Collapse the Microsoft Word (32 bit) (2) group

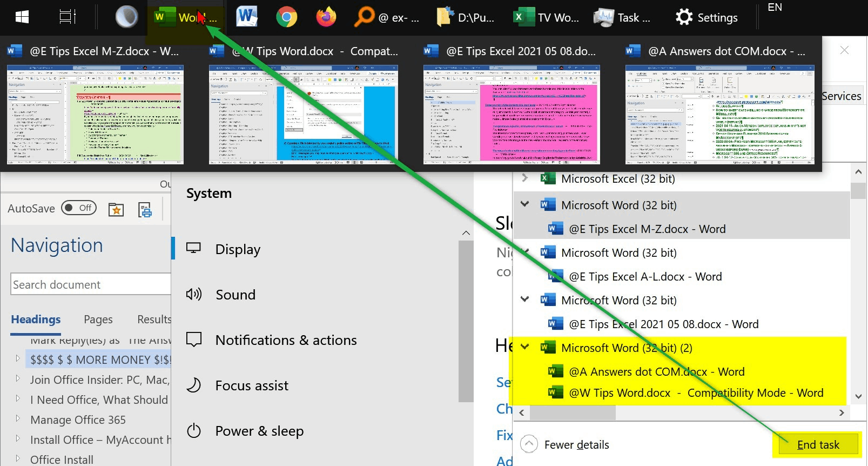pos(524,347)
